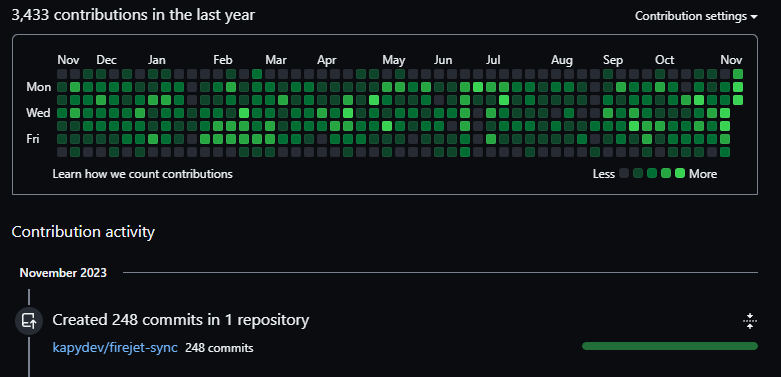Click Created 248 commits in 1 repository
The width and height of the screenshot is (781, 377).
click(181, 319)
